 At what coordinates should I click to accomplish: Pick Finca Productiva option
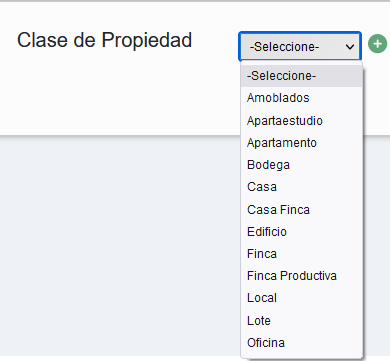301,276
